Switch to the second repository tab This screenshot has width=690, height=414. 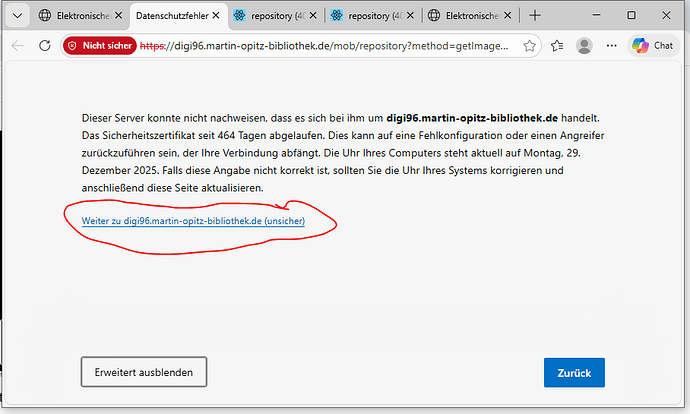(373, 16)
